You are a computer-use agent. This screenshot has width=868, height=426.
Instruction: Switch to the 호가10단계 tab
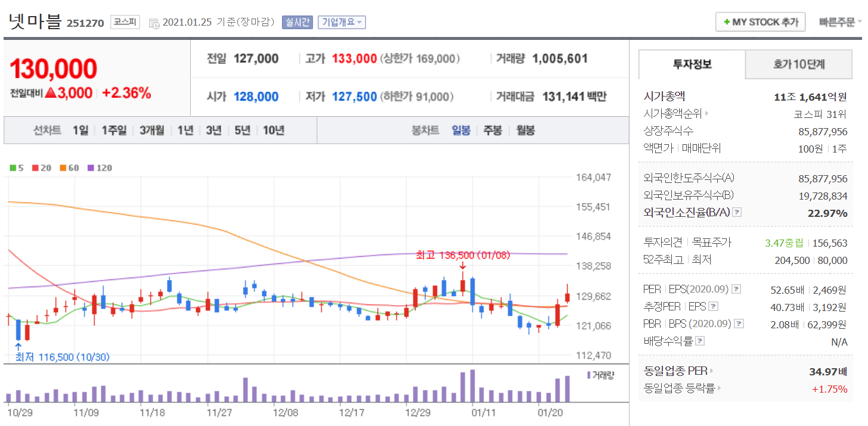(x=799, y=65)
